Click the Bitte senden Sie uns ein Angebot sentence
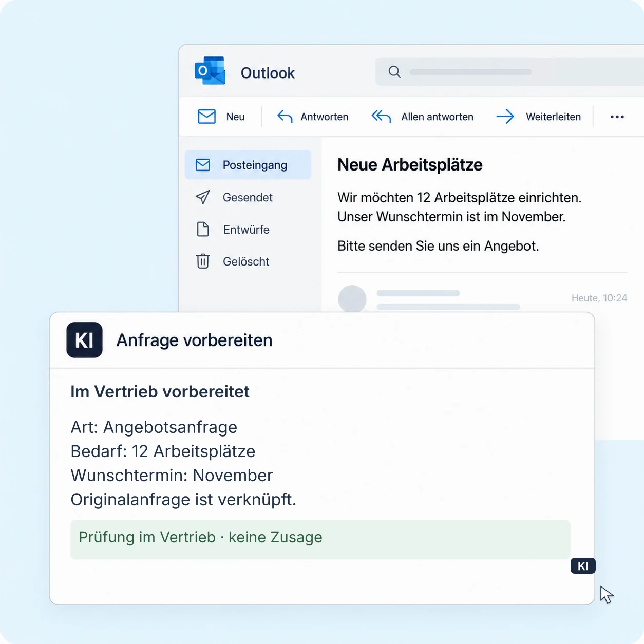This screenshot has width=644, height=644. [438, 246]
